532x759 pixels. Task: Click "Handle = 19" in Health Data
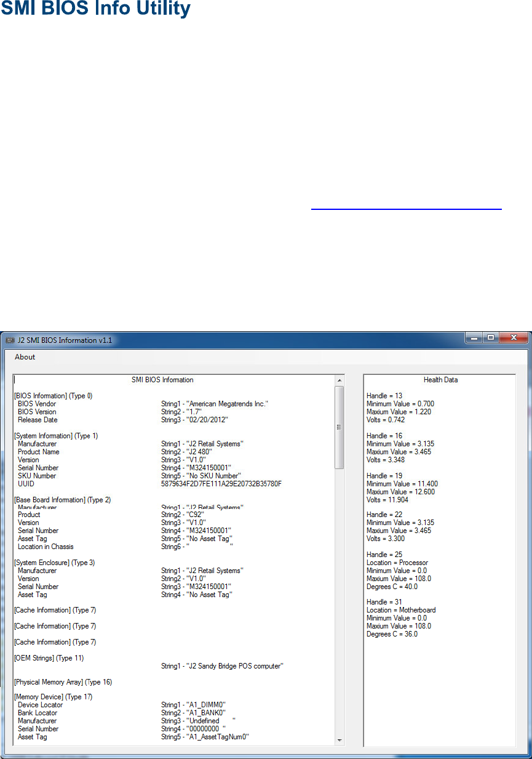tap(384, 476)
